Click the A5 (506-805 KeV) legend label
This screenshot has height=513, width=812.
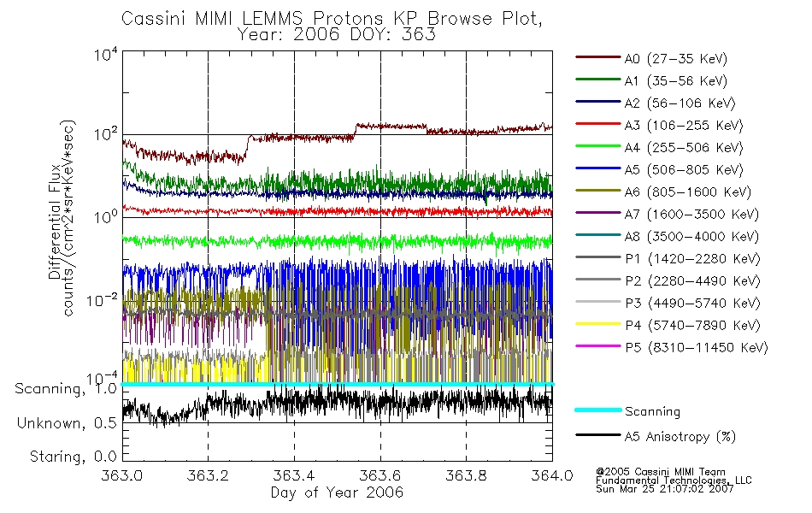pos(684,170)
